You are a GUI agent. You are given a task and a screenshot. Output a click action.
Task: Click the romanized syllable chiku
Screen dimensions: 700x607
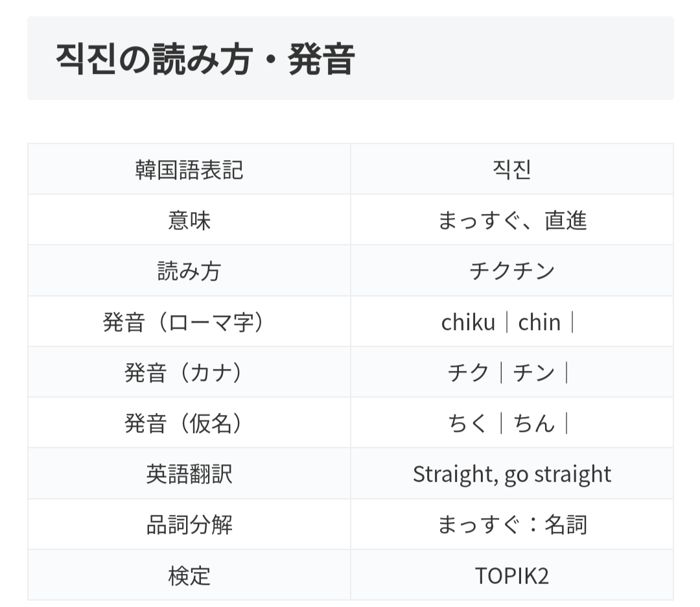pyautogui.click(x=468, y=322)
